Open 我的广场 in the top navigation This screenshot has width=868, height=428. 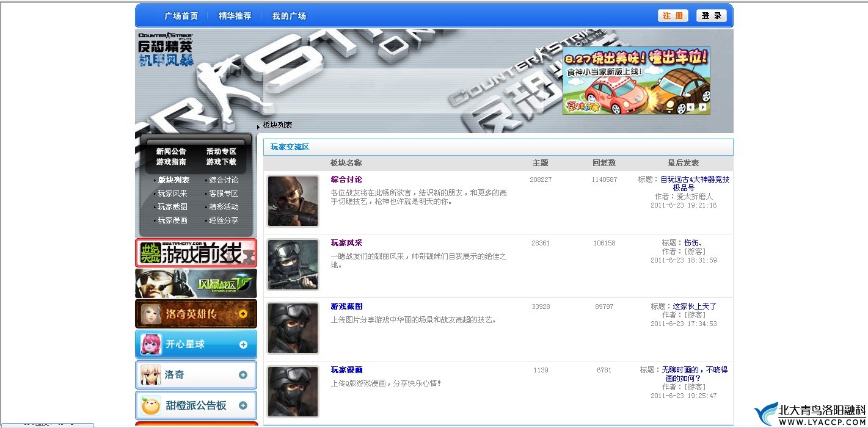point(289,16)
